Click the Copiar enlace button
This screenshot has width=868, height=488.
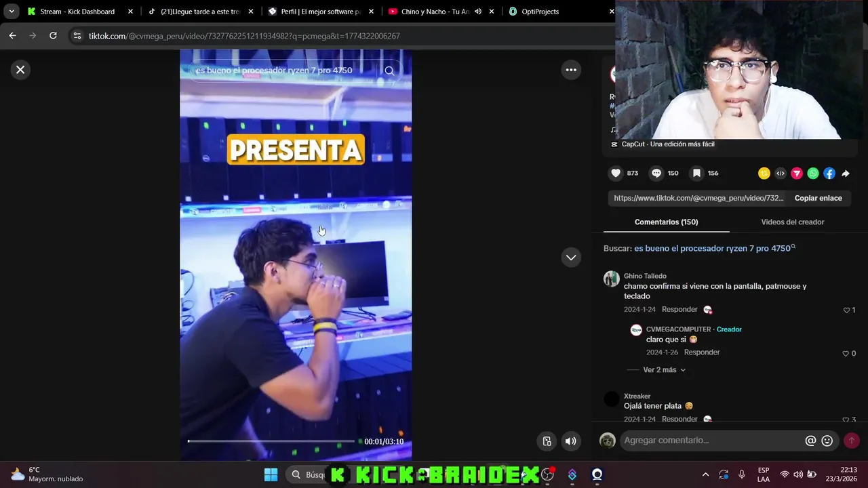818,198
